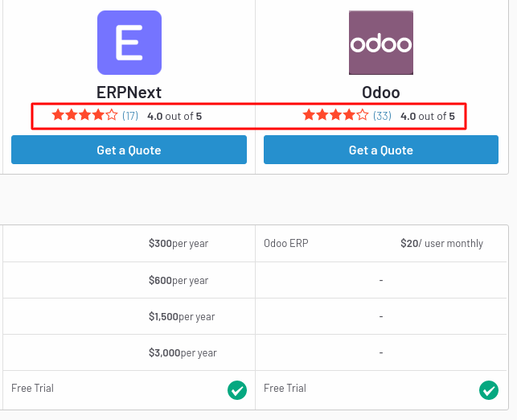Click ERPNext star rating icons

[x=84, y=115]
